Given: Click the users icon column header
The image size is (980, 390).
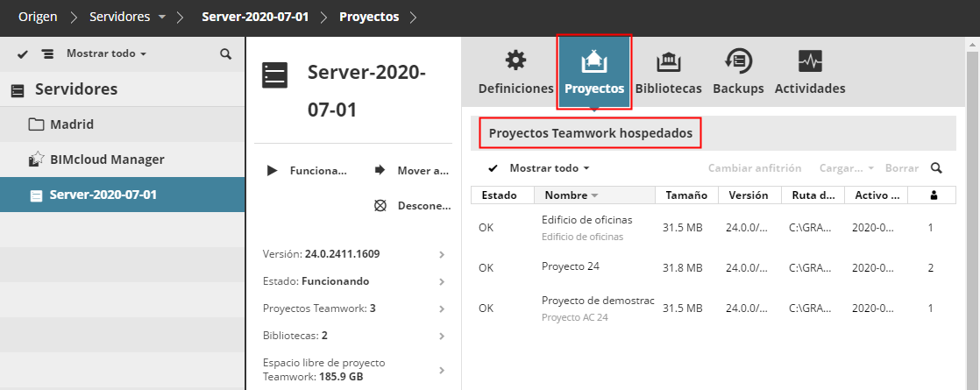Looking at the screenshot, I should (932, 195).
